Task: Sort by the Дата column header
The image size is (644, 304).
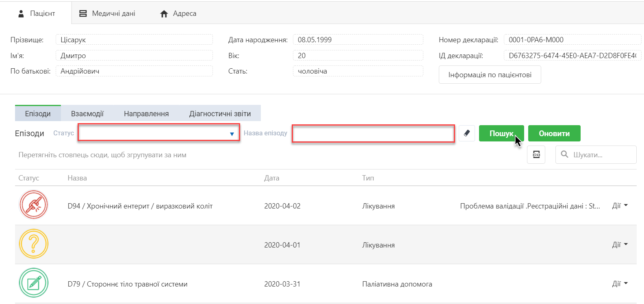Action: [271, 178]
